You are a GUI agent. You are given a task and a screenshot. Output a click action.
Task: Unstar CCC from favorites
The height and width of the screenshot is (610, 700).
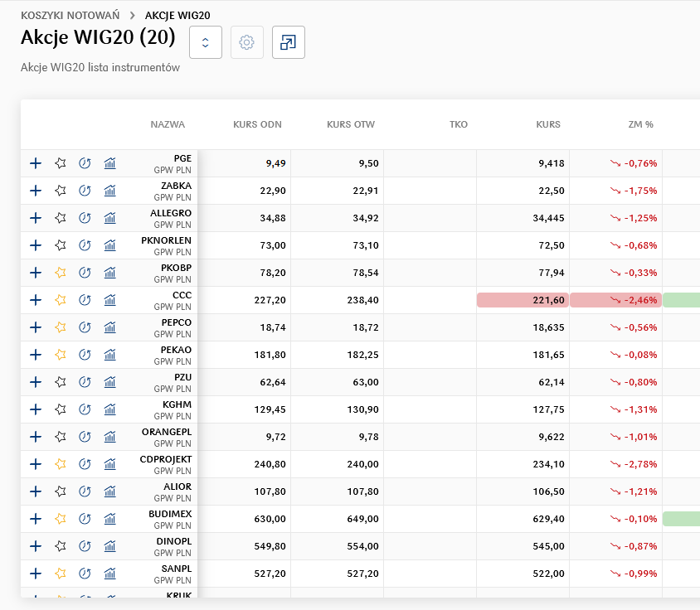coord(60,300)
